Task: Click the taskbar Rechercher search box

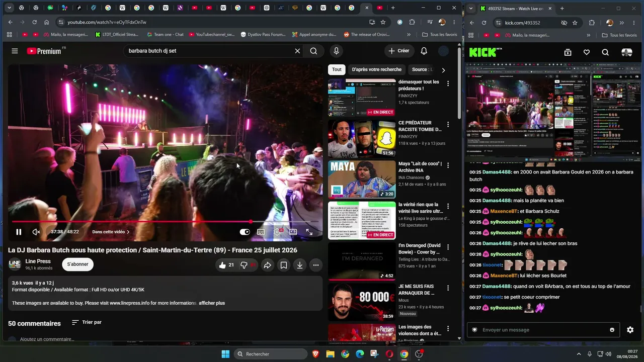Action: coord(271,354)
